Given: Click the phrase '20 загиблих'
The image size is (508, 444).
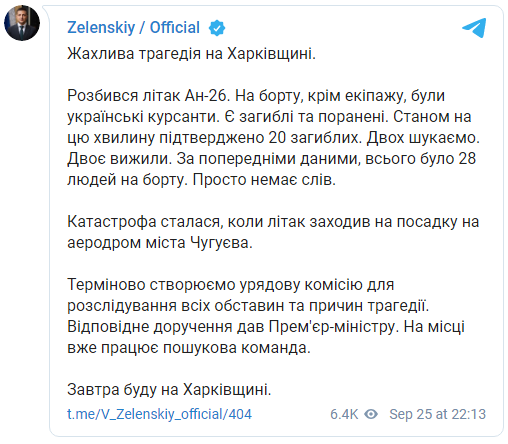Looking at the screenshot, I should point(315,138).
